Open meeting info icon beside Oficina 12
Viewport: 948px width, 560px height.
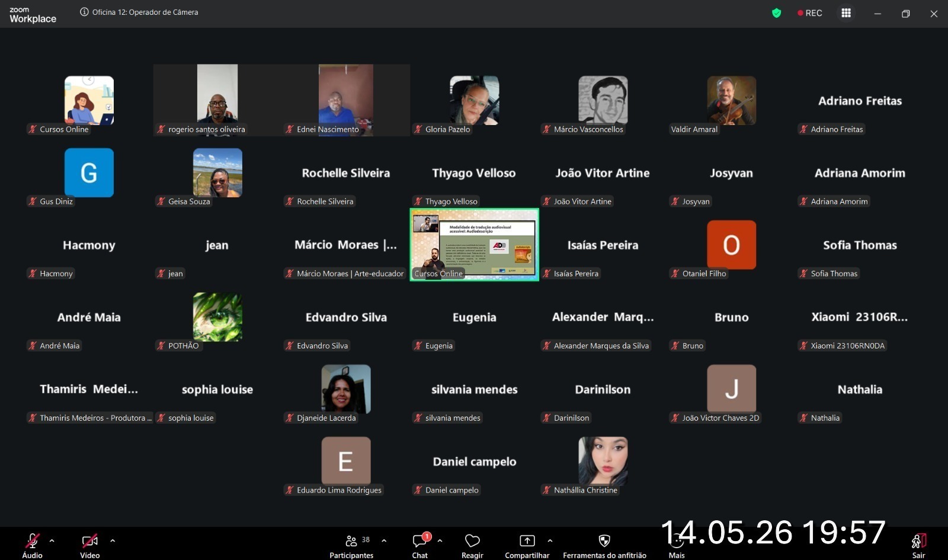84,12
